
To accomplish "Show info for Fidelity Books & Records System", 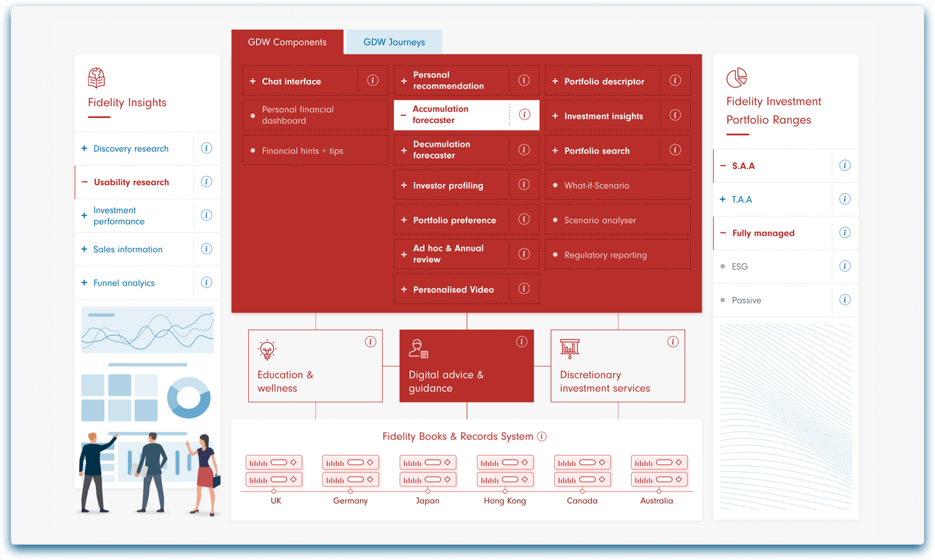I will click(x=542, y=436).
